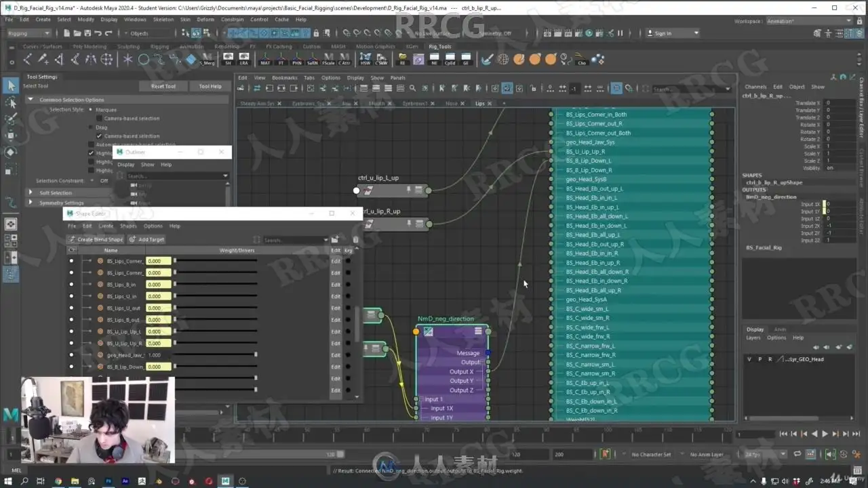Click Create Blend Shape button

click(x=96, y=239)
